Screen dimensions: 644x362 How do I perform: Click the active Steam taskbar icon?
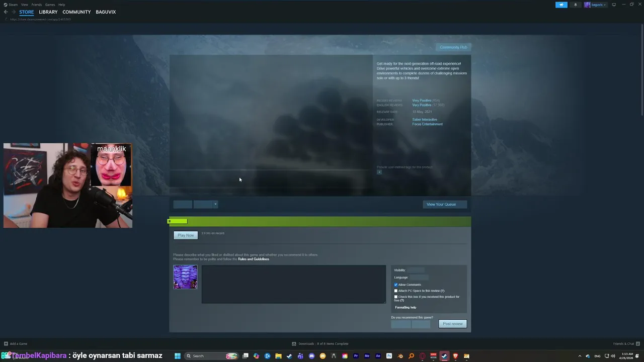click(444, 356)
